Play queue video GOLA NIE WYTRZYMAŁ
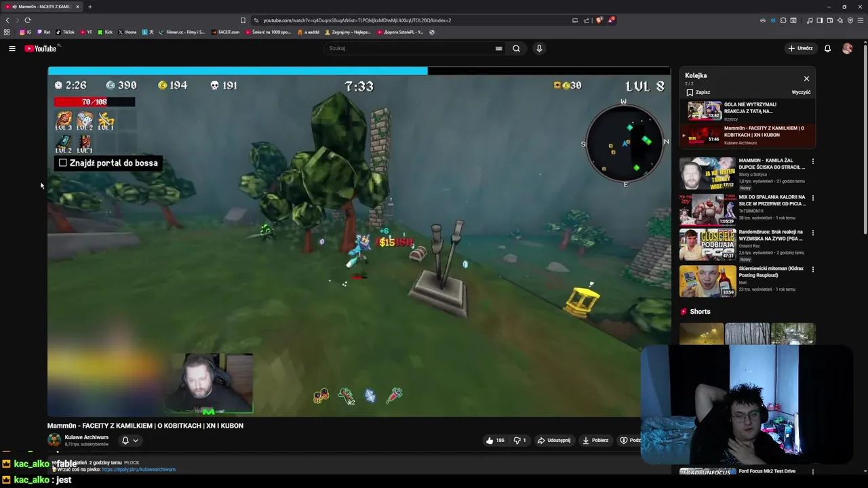Image resolution: width=868 pixels, height=488 pixels. pyautogui.click(x=748, y=111)
